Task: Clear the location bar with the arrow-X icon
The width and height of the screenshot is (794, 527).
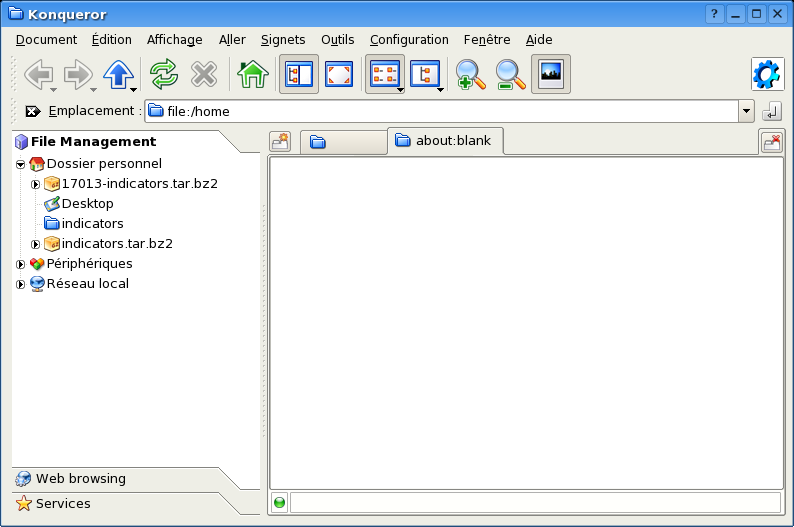Action: tap(33, 111)
